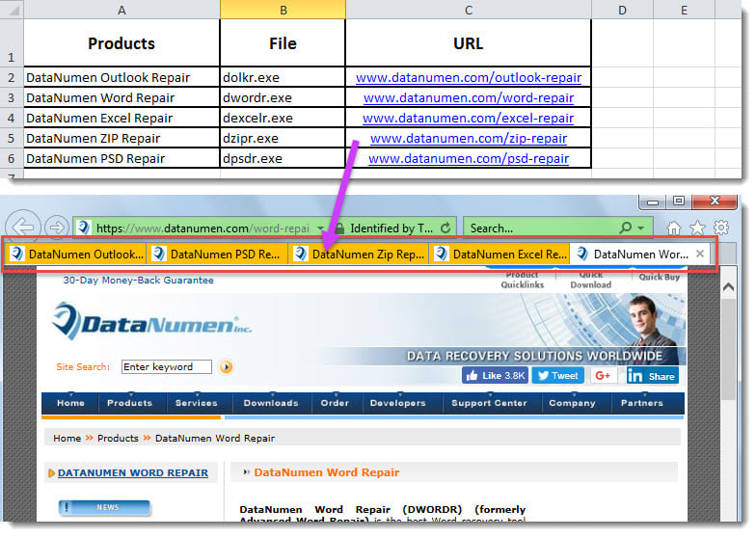Click the Product Quicklinks link

pos(523,280)
